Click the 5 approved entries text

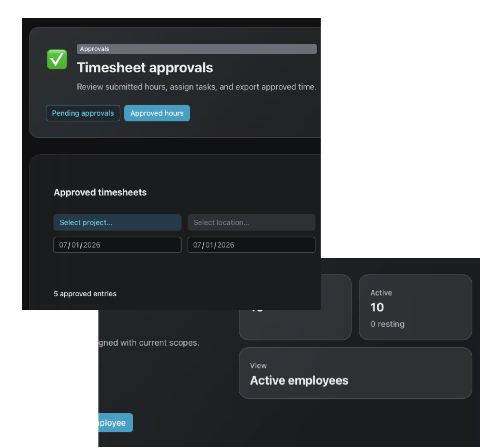click(x=85, y=294)
